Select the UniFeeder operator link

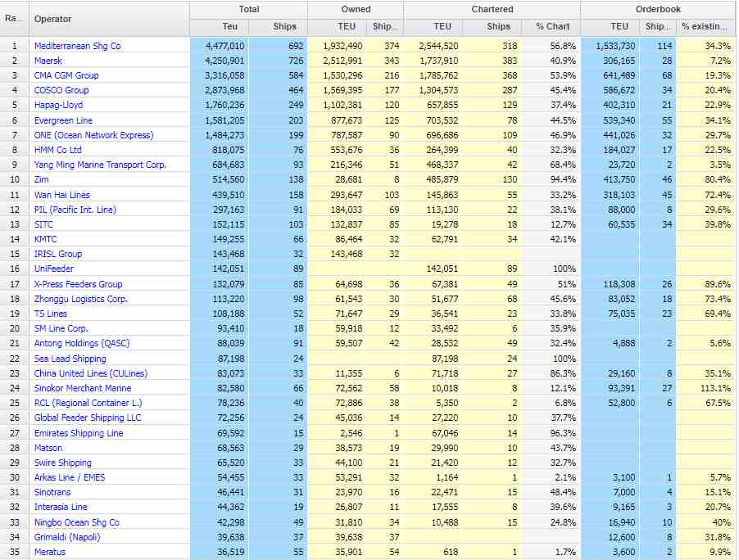tap(54, 269)
